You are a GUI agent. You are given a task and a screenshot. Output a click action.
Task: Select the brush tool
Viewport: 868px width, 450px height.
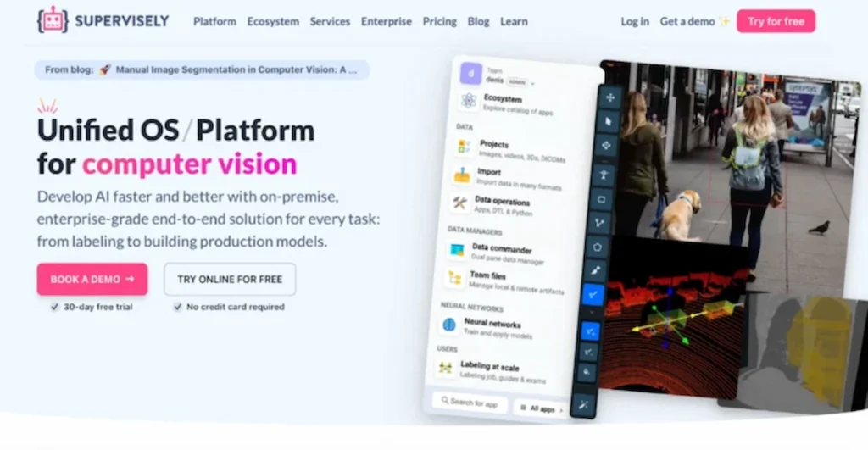[x=595, y=270]
